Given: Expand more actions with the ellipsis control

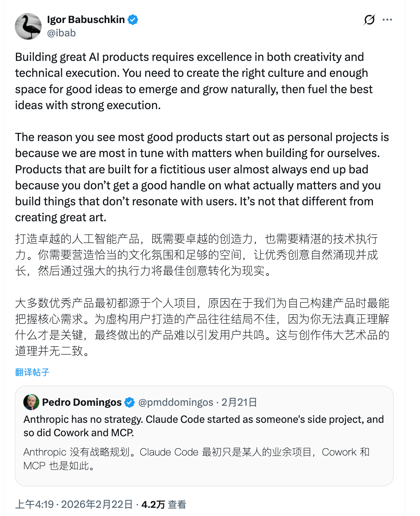Looking at the screenshot, I should pos(387,20).
